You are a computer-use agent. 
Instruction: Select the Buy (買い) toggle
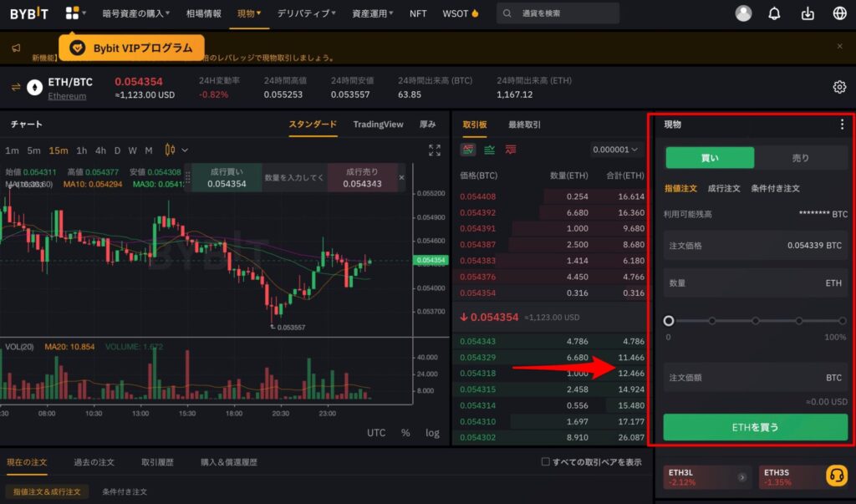click(x=710, y=158)
